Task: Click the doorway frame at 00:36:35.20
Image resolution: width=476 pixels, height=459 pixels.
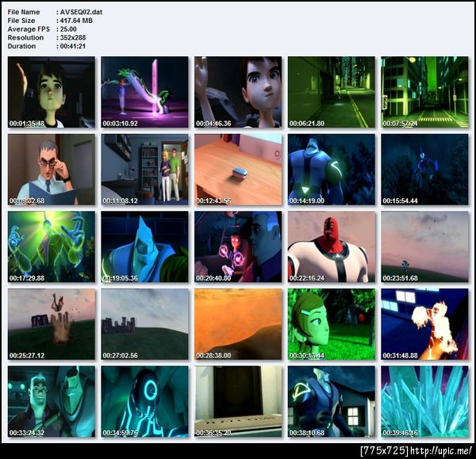Action: [x=238, y=401]
